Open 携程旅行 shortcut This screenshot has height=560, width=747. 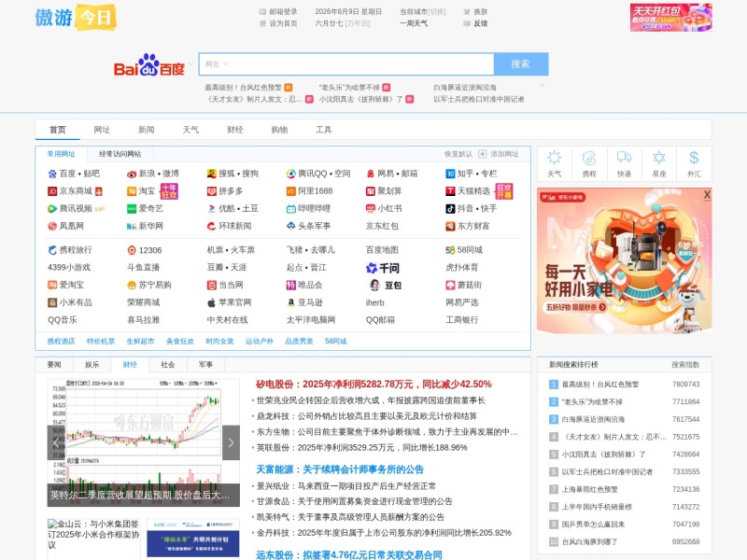70,250
